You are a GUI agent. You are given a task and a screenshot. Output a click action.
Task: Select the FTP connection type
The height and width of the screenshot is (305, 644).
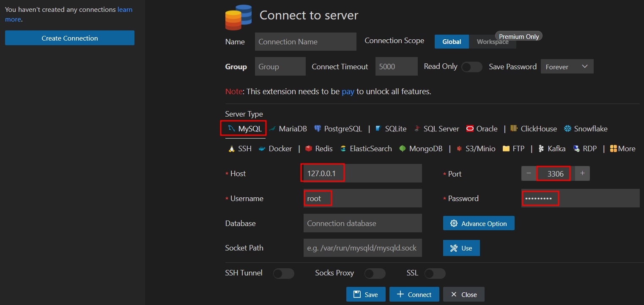pyautogui.click(x=513, y=149)
